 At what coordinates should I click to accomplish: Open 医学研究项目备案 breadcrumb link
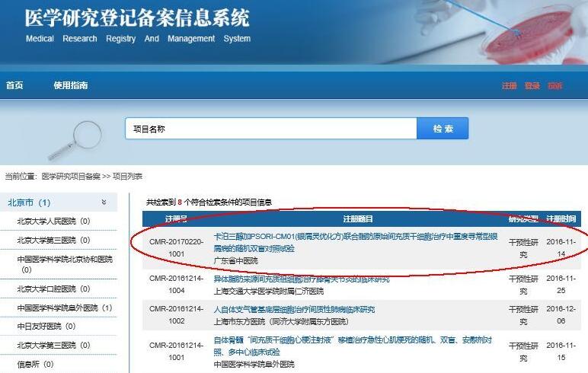[x=71, y=176]
